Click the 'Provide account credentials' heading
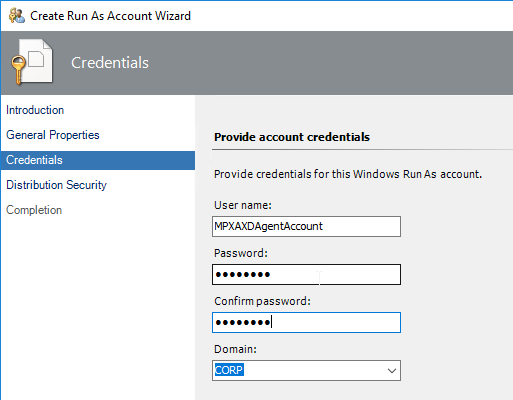Viewport: 513px width, 400px height. pyautogui.click(x=292, y=137)
